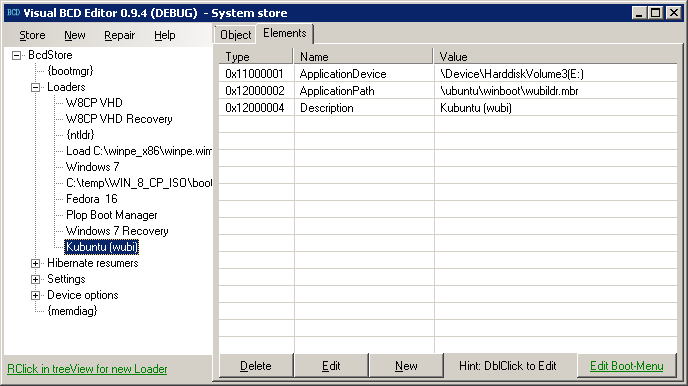
Task: Select Kubuntu (wubi) value cell
Action: click(556, 108)
